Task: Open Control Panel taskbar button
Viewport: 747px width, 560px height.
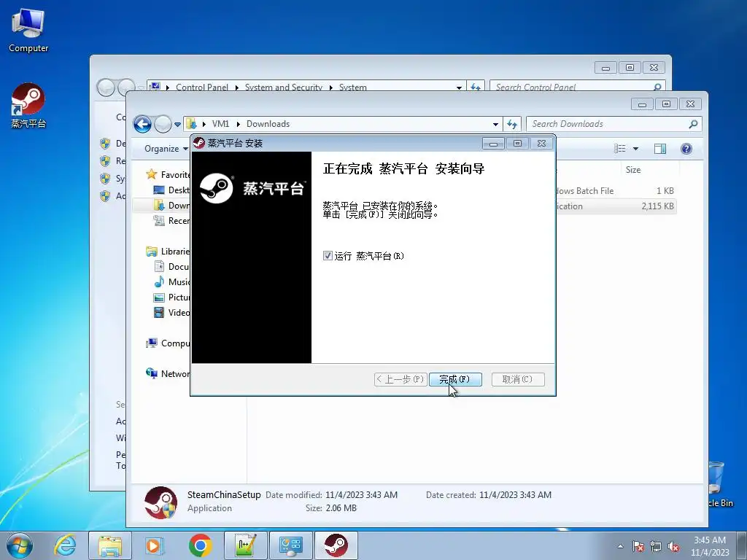Action: [290, 545]
